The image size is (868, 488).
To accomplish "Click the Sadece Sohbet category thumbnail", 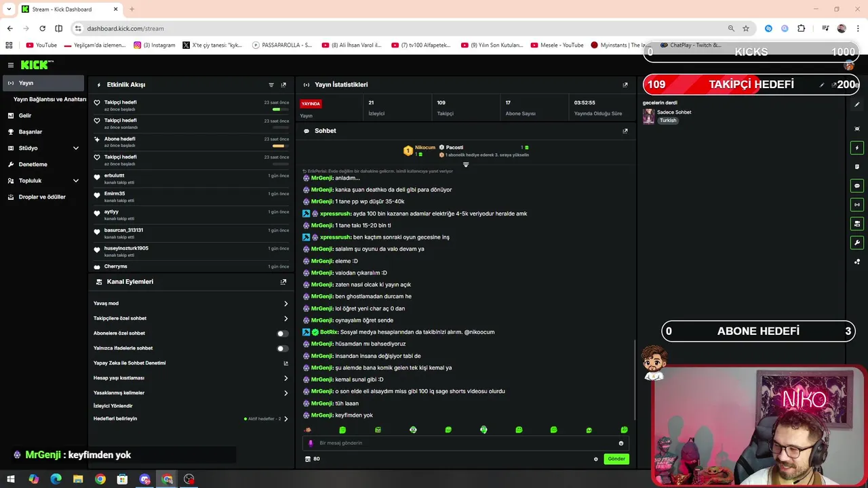I will click(x=649, y=117).
